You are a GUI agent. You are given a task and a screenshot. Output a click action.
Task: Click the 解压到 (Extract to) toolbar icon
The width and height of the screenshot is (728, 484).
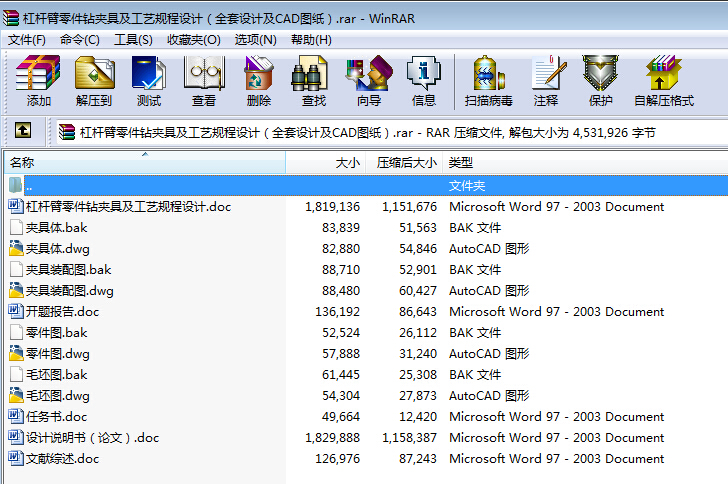pyautogui.click(x=95, y=73)
